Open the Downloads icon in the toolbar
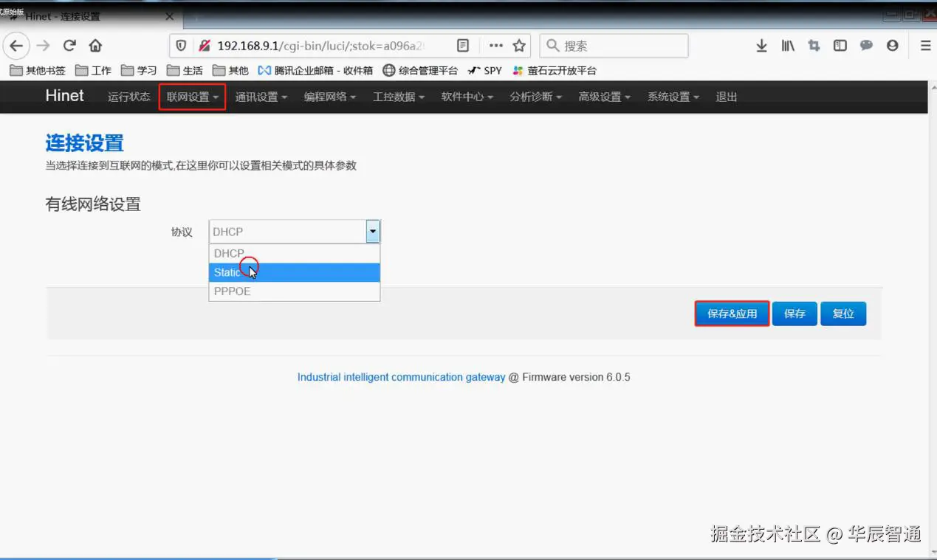This screenshot has width=937, height=560. (x=761, y=45)
